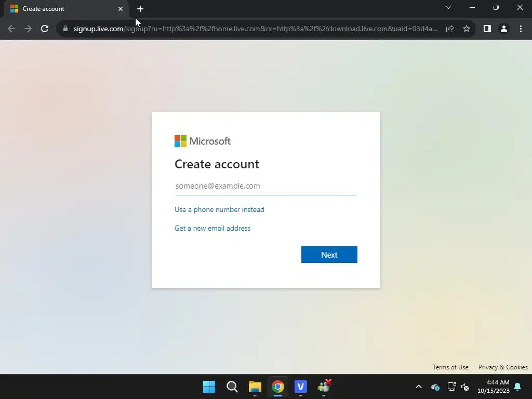Screen dimensions: 532x399
Task: Click the Microsoft logo
Action: [203, 141]
